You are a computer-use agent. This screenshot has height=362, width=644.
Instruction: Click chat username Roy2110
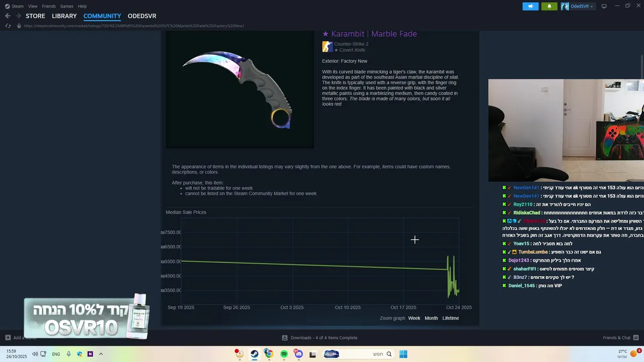pyautogui.click(x=523, y=205)
